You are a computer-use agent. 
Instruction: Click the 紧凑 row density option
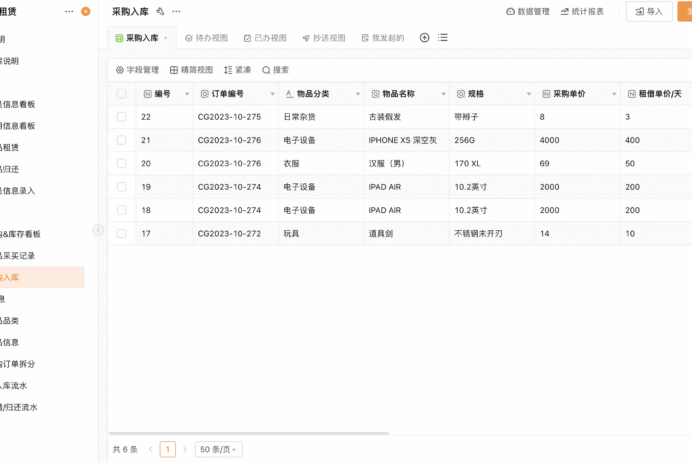click(x=237, y=70)
